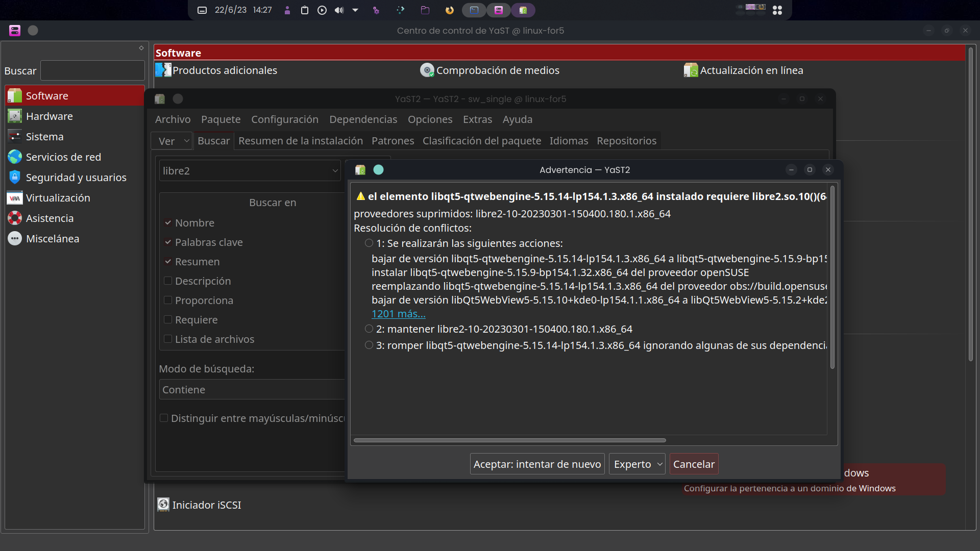This screenshot has height=551, width=980.
Task: Open Servicios de red category
Action: click(x=75, y=157)
